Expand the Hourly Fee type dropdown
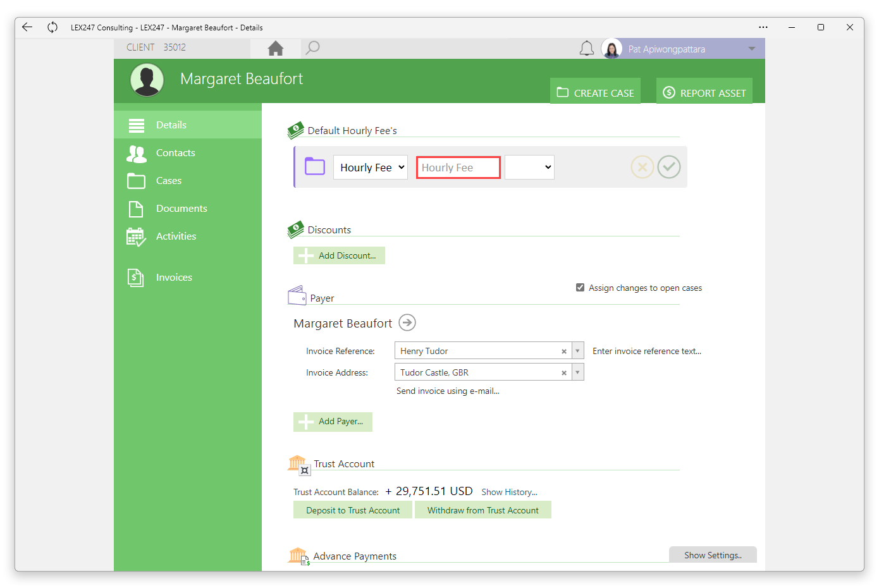This screenshot has width=879, height=588. tap(371, 168)
